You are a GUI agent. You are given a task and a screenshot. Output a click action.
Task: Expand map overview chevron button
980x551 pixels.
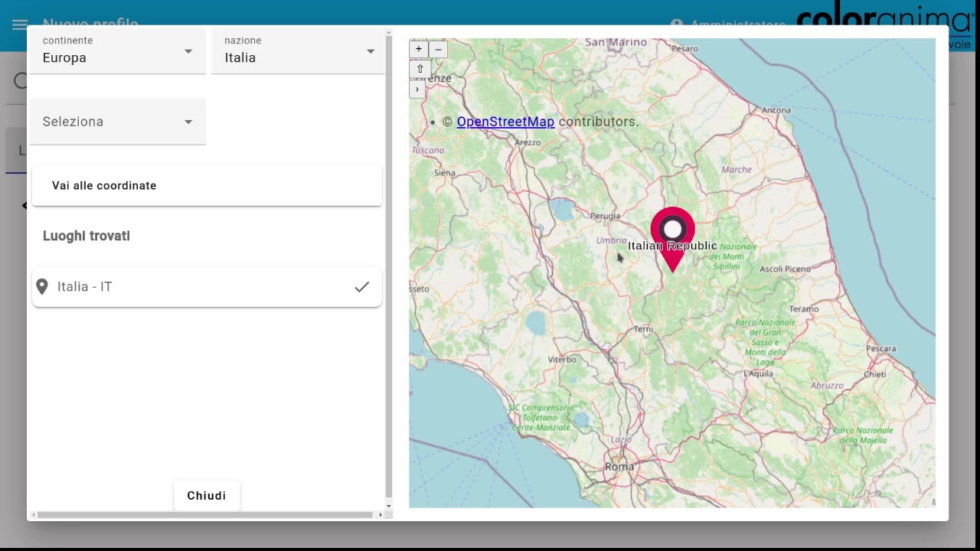tap(416, 90)
